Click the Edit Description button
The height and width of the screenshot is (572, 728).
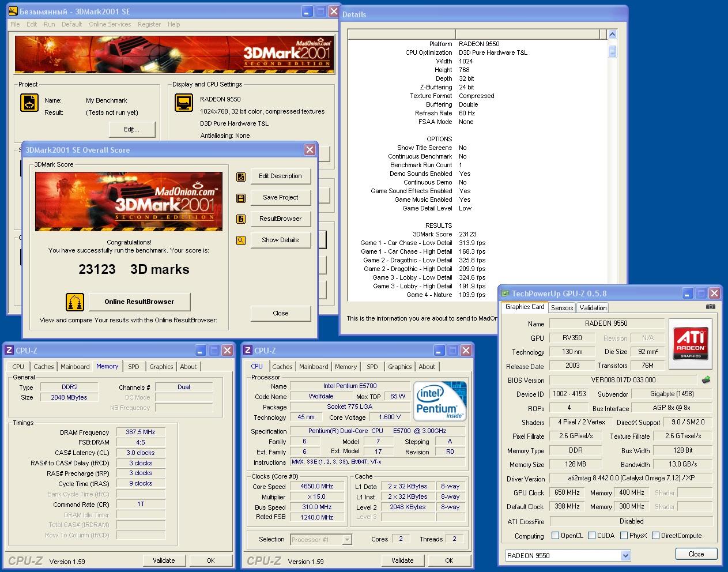coord(281,176)
